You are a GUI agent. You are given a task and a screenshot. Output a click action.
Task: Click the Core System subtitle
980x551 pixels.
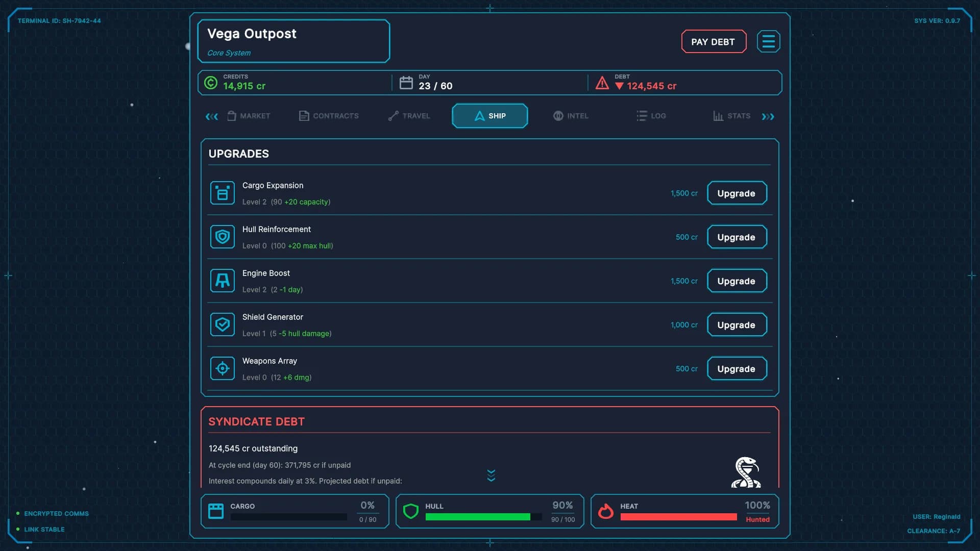tap(229, 53)
